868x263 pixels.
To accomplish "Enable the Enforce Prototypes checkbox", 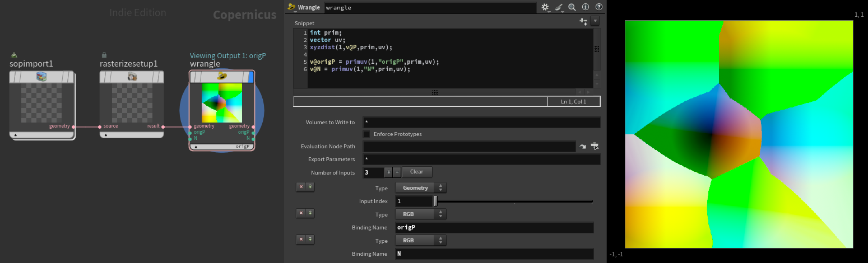I will [x=366, y=134].
